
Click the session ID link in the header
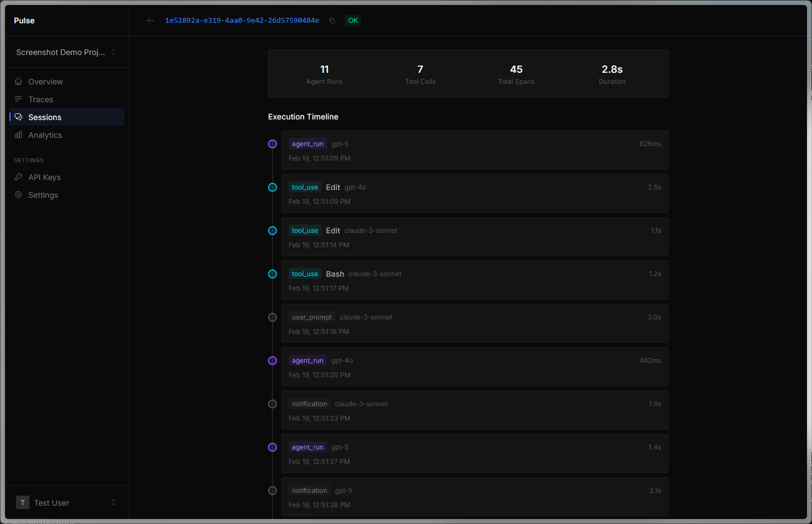[242, 20]
